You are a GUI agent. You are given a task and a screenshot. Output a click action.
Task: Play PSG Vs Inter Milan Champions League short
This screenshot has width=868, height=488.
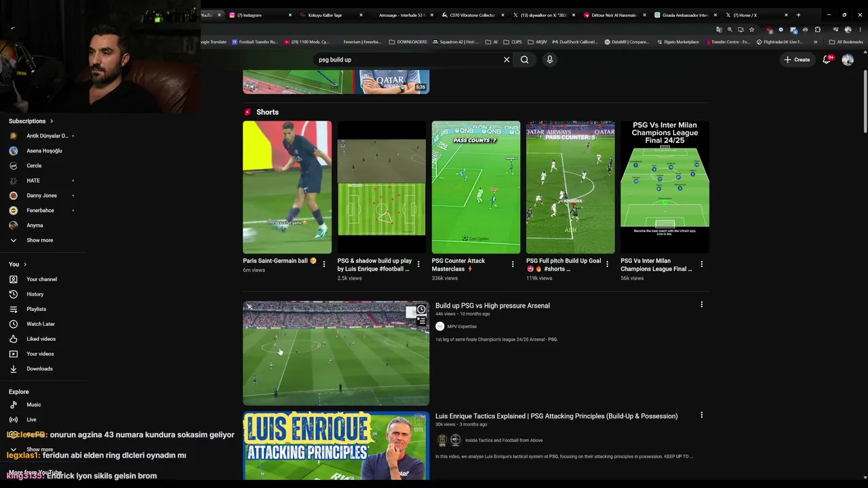[x=665, y=187]
